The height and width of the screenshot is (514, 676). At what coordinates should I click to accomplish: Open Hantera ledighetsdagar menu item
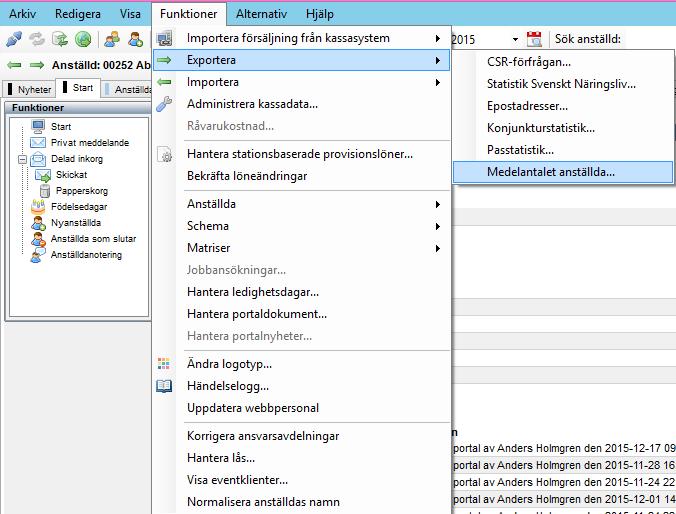[301, 292]
